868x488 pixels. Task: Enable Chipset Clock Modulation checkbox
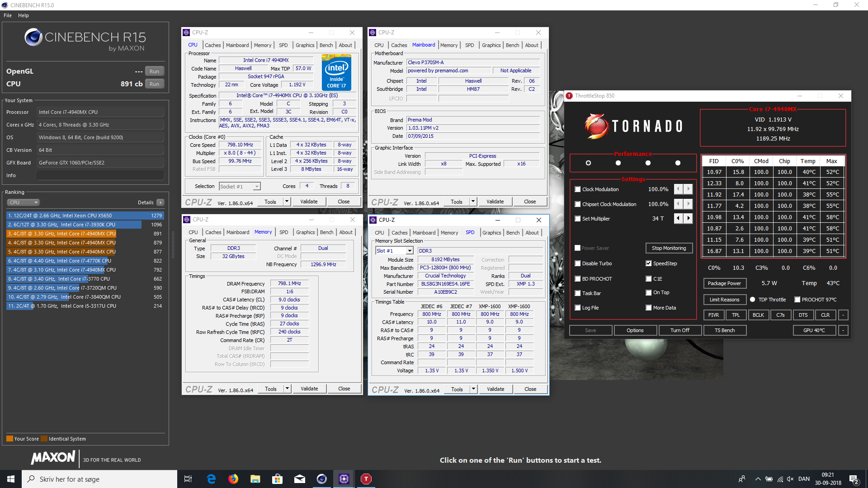(x=577, y=204)
